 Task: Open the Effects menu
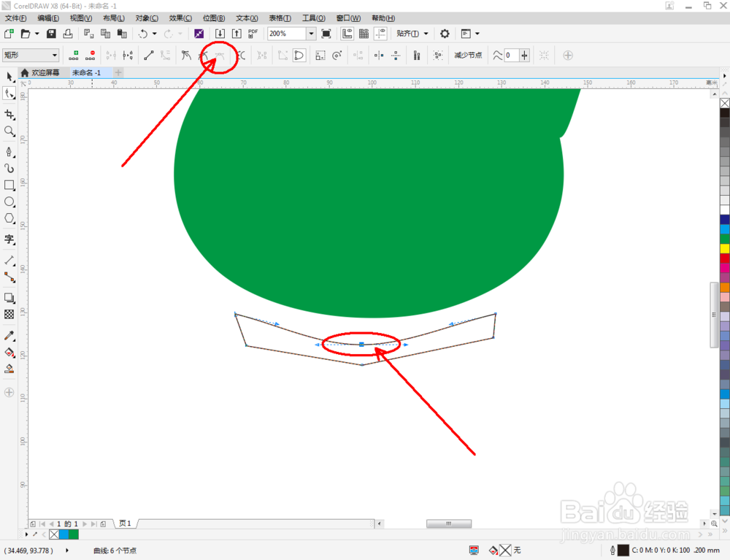pyautogui.click(x=180, y=18)
